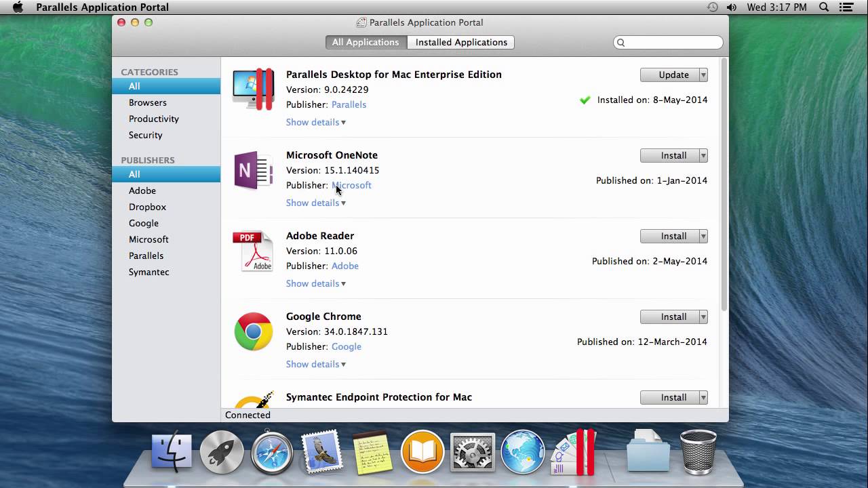868x488 pixels.
Task: Click the Symantec Endpoint Protection icon
Action: point(254,399)
